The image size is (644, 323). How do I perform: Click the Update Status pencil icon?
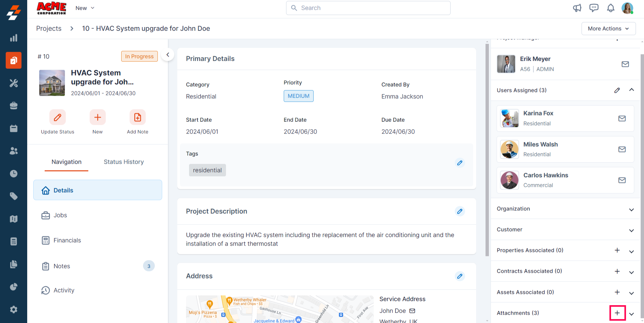coord(57,117)
